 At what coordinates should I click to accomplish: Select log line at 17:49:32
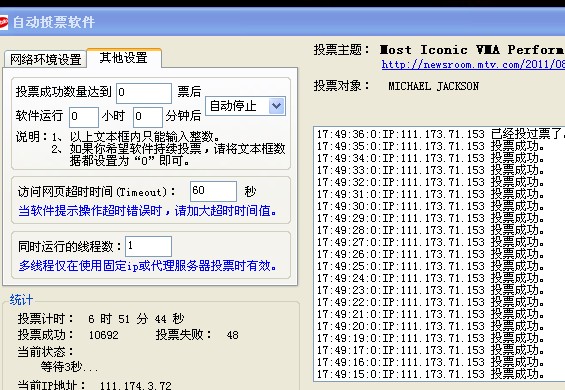coord(431,182)
